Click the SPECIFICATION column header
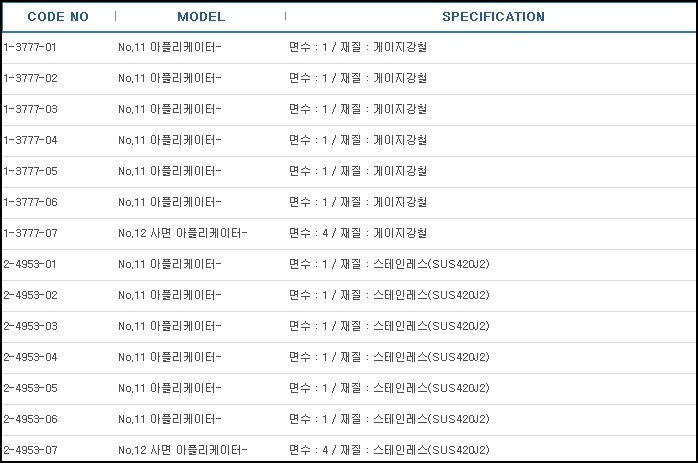The height and width of the screenshot is (463, 698). (x=493, y=17)
